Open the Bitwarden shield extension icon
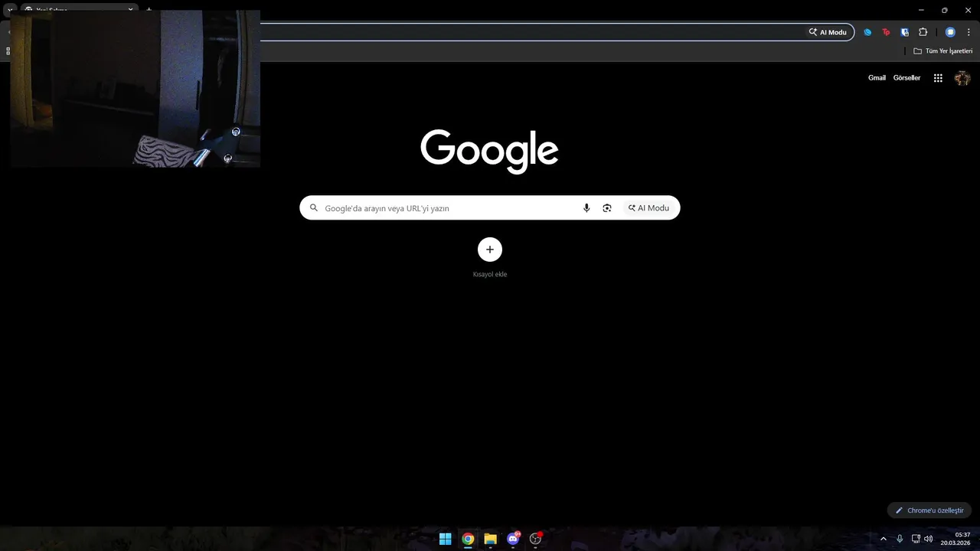 pos(904,32)
